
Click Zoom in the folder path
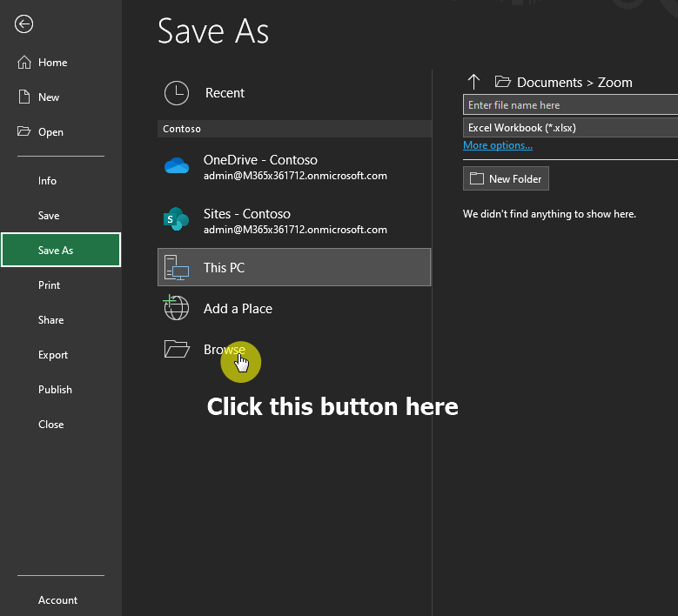pos(614,82)
